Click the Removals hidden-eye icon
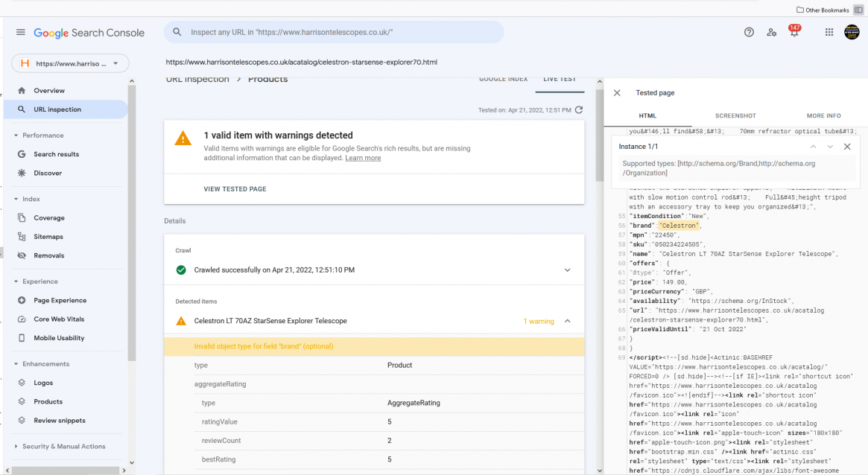The width and height of the screenshot is (868, 475). coord(22,255)
